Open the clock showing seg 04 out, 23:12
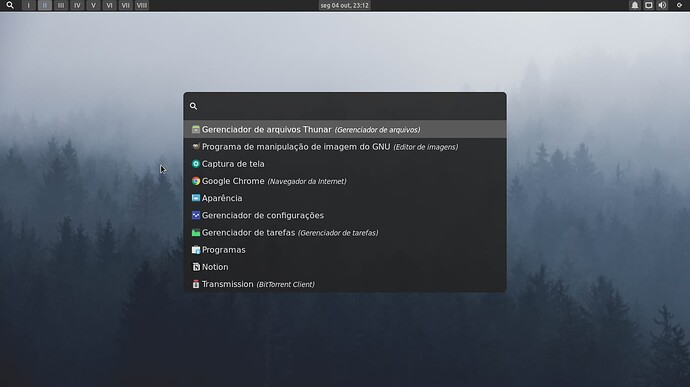 (x=345, y=5)
